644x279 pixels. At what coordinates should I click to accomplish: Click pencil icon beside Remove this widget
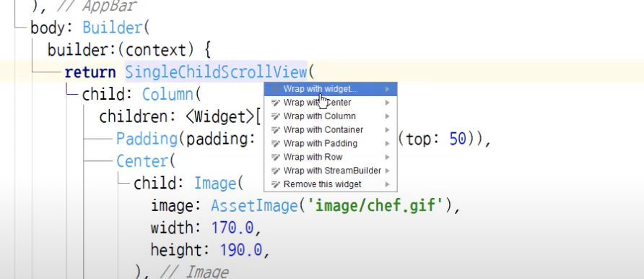[x=276, y=184]
